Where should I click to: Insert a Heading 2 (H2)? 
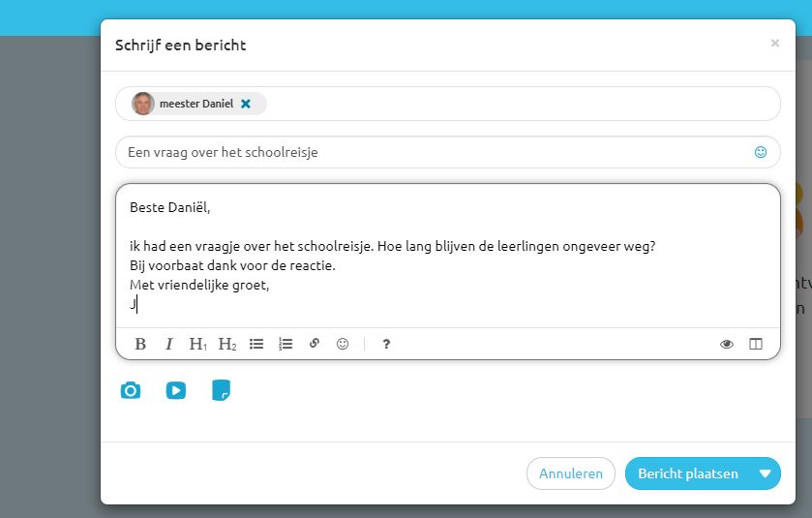point(227,344)
